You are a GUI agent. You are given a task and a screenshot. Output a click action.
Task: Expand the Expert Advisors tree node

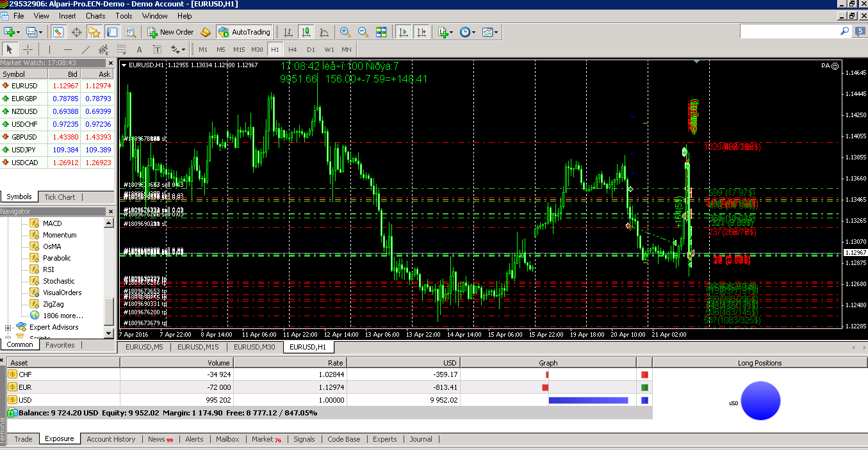click(x=8, y=327)
